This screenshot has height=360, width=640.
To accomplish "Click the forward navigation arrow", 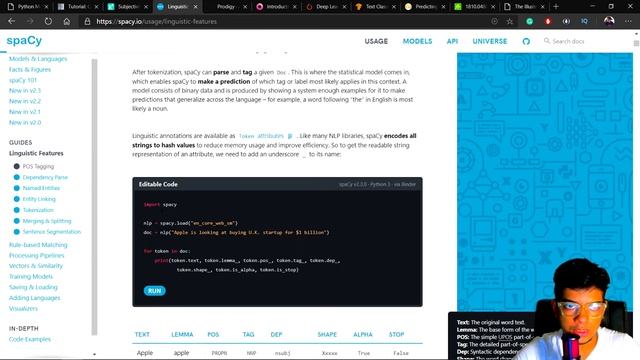I will 30,21.
